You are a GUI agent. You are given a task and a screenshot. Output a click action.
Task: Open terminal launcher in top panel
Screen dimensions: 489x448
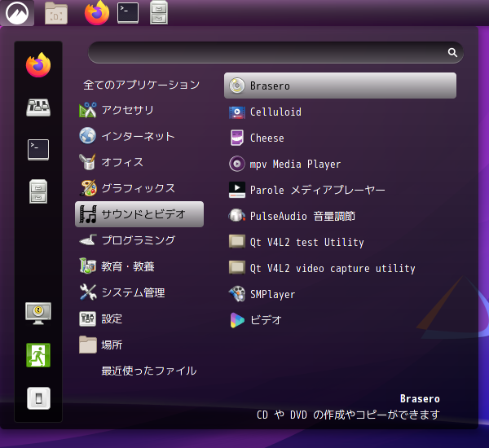click(128, 13)
